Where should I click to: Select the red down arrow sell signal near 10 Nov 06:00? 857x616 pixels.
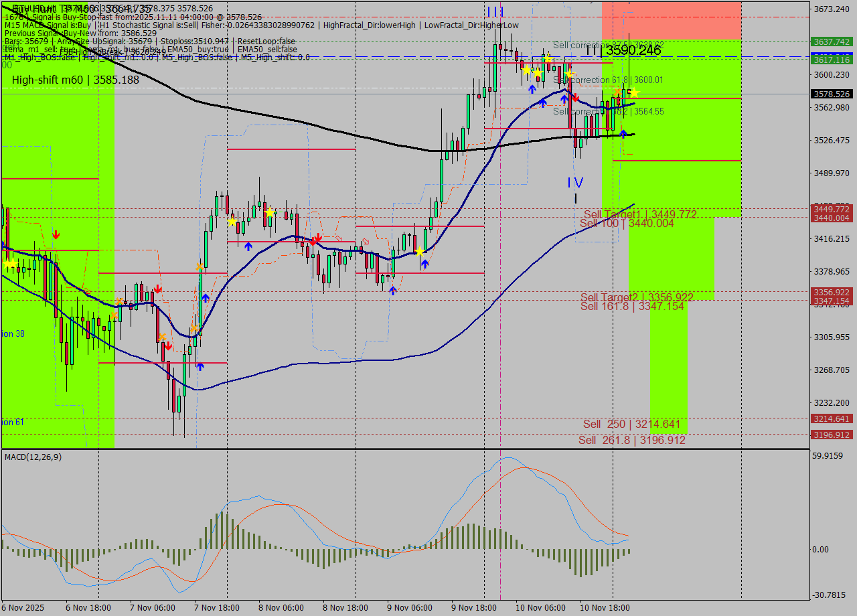pyautogui.click(x=574, y=97)
